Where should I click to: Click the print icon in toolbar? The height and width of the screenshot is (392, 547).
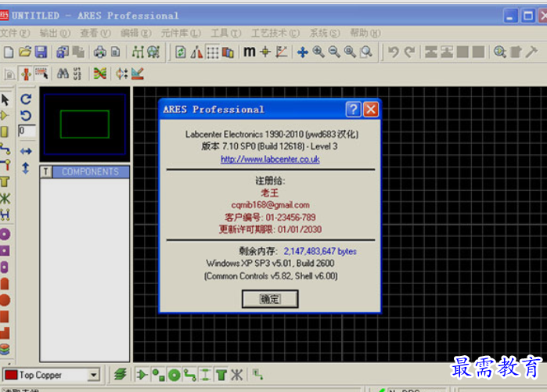(x=99, y=52)
